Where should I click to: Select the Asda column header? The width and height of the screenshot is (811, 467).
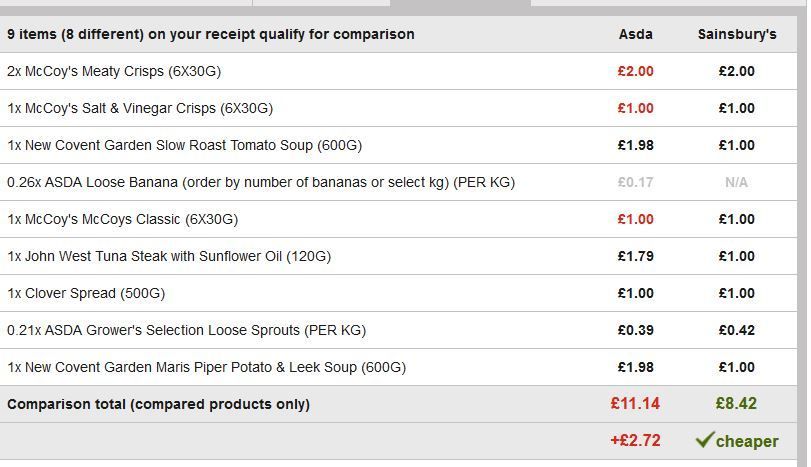click(x=635, y=34)
